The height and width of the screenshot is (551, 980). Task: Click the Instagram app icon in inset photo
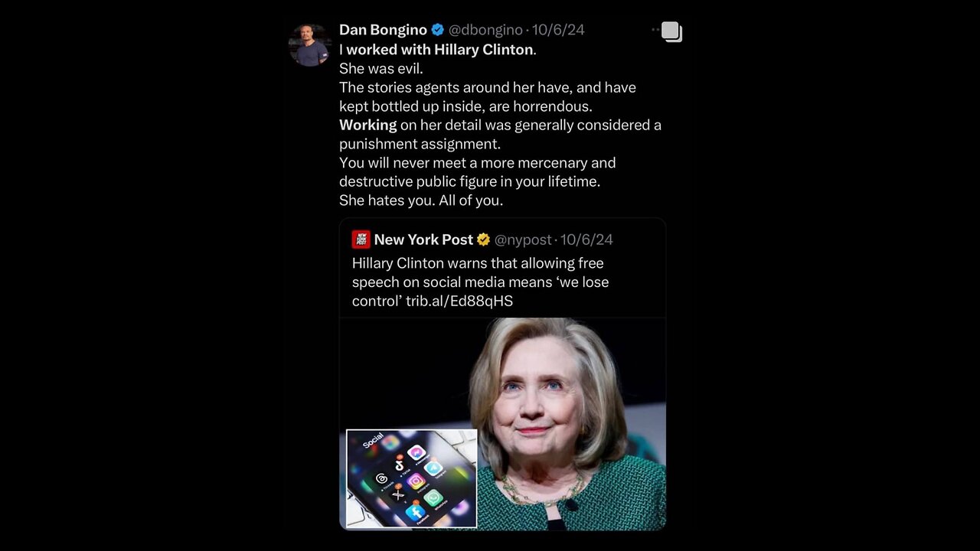coord(416,481)
